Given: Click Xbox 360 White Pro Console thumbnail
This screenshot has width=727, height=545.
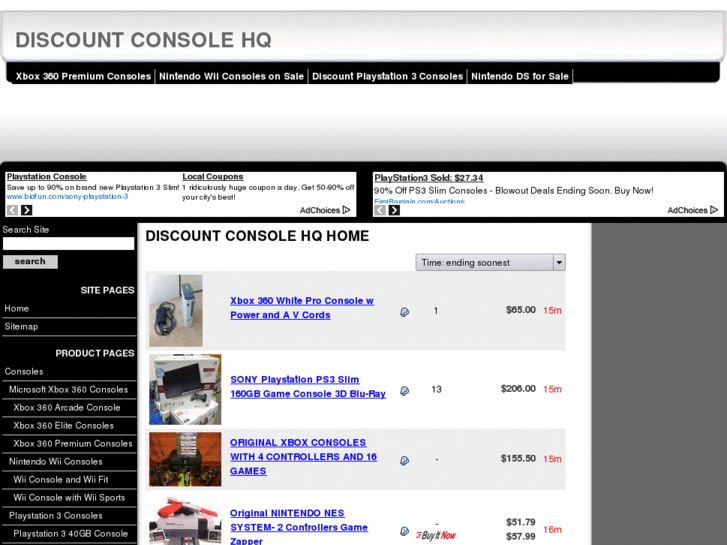Looking at the screenshot, I should coord(176,311).
